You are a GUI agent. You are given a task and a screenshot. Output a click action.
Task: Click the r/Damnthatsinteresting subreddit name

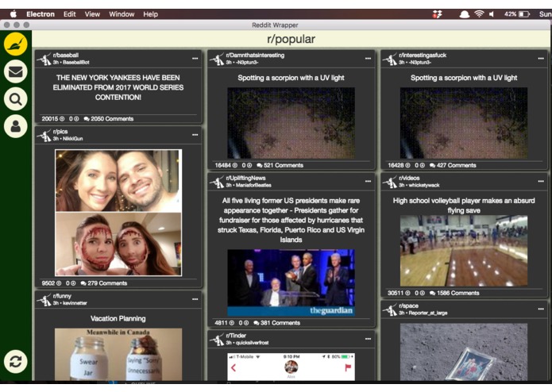point(255,56)
